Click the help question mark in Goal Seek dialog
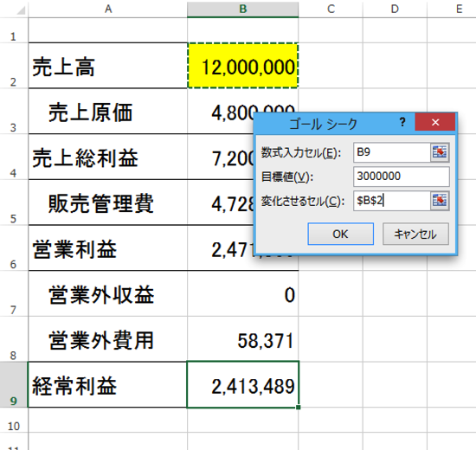Viewport: 476px width, 450px height. (x=402, y=122)
